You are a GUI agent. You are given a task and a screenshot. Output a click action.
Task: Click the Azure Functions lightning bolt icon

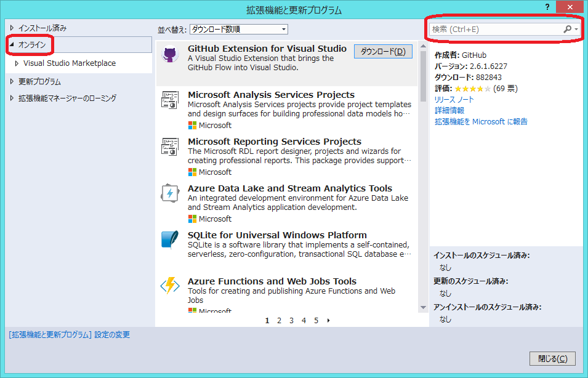point(170,286)
